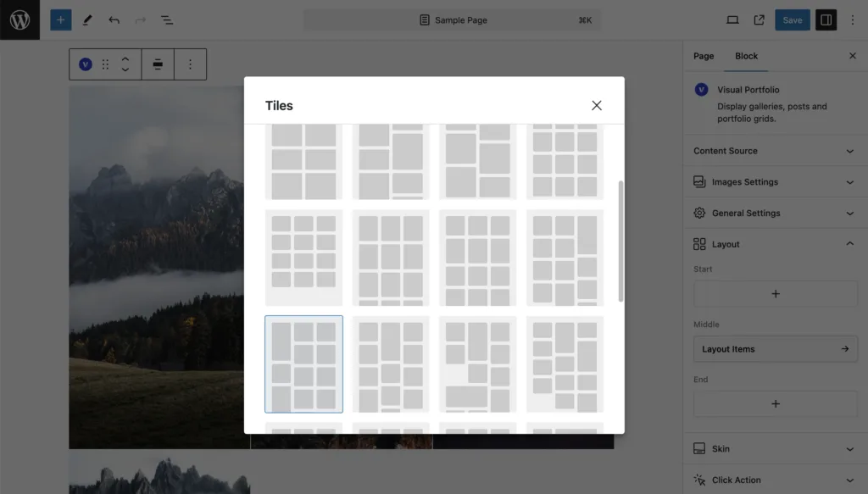Open the device preview laptop icon

pos(732,20)
